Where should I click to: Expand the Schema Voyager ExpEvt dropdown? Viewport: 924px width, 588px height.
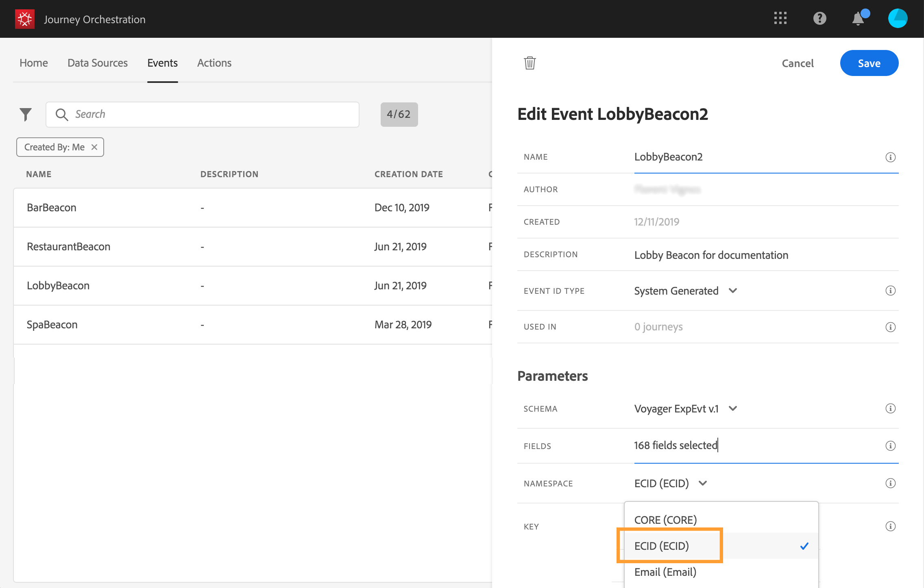[732, 409]
